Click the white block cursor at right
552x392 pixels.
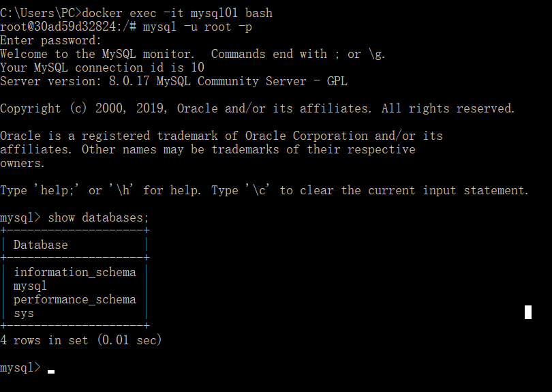coord(528,312)
